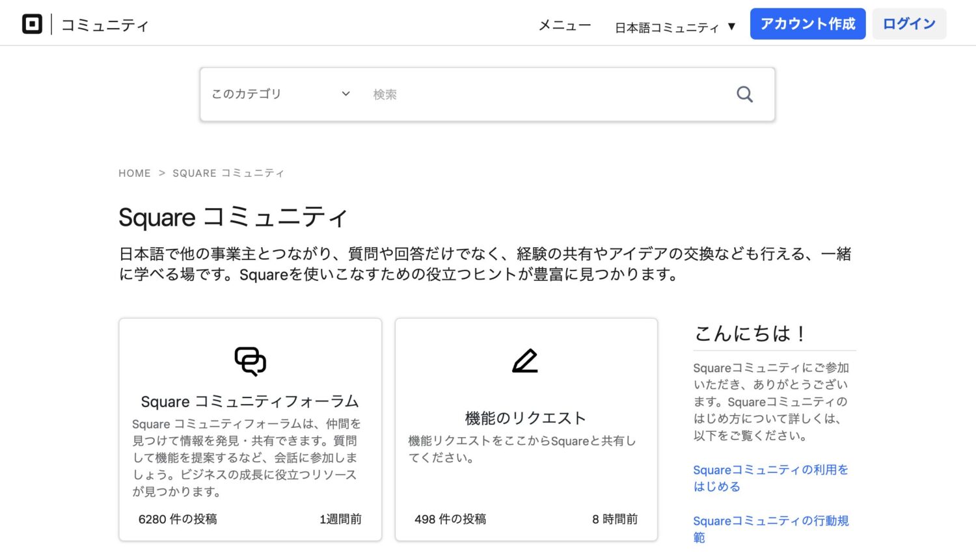The height and width of the screenshot is (560, 976).
Task: Click the chevron beside 日本語コミュニティ
Action: point(732,27)
